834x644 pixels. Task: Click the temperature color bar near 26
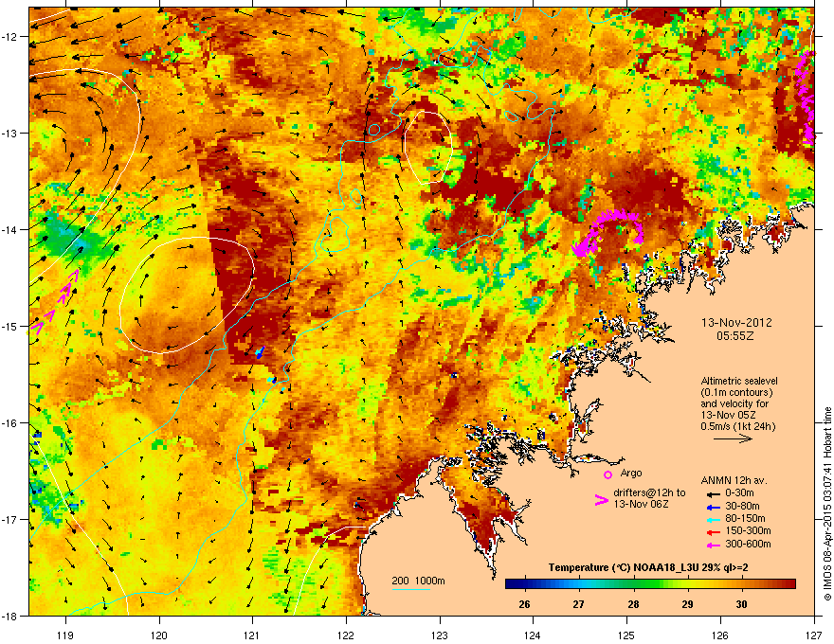pos(524,583)
